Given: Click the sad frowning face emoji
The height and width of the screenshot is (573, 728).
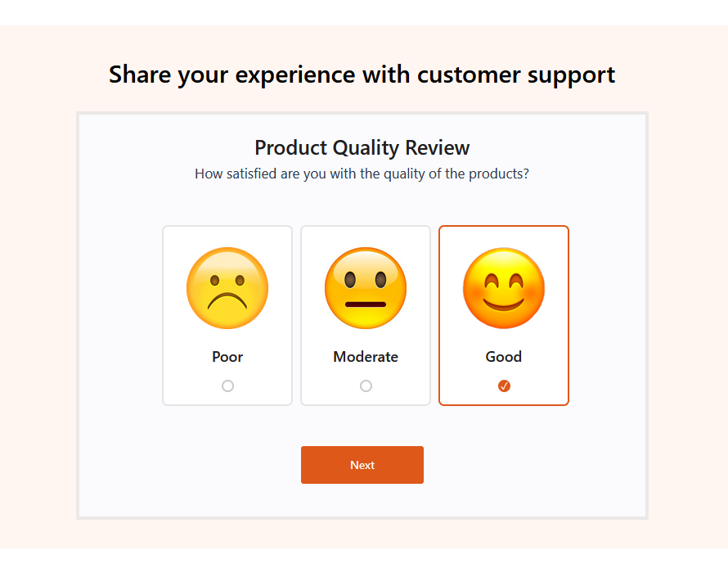Looking at the screenshot, I should click(227, 288).
